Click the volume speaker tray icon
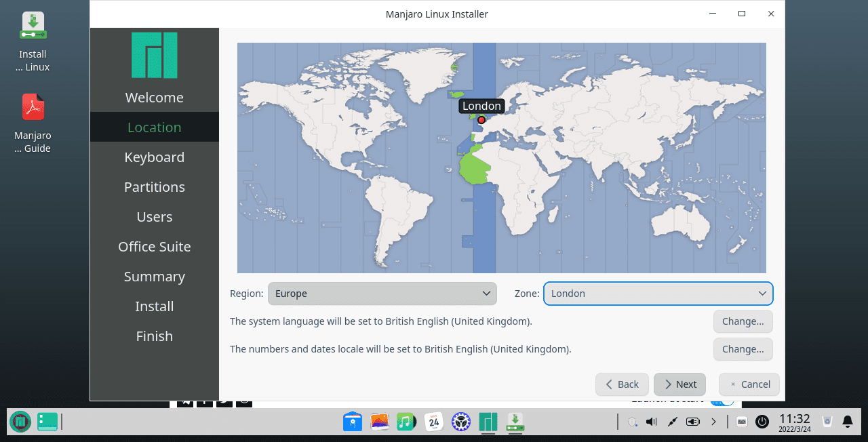This screenshot has height=442, width=868. [x=652, y=422]
